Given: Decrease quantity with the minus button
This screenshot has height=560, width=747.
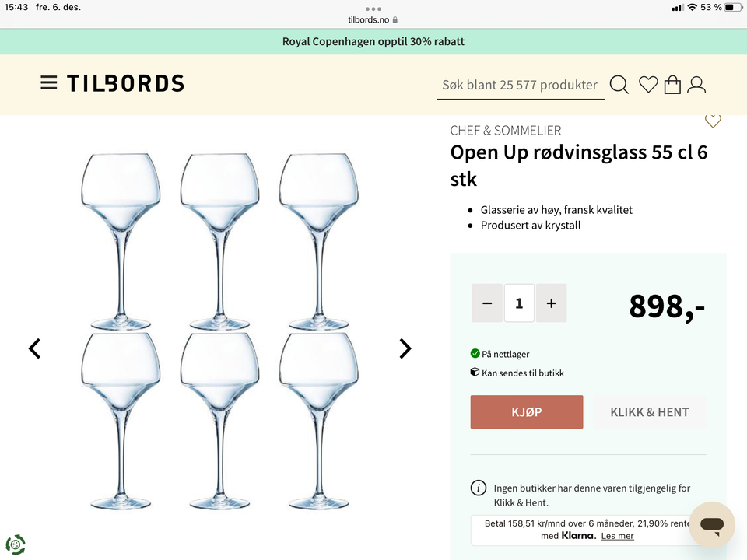Looking at the screenshot, I should coord(487,303).
